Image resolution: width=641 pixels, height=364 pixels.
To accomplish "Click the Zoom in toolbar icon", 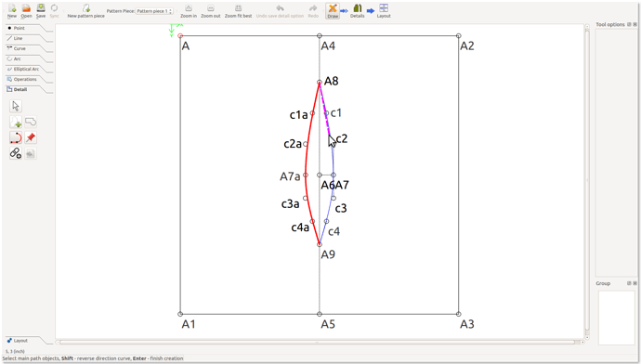I will (x=189, y=11).
